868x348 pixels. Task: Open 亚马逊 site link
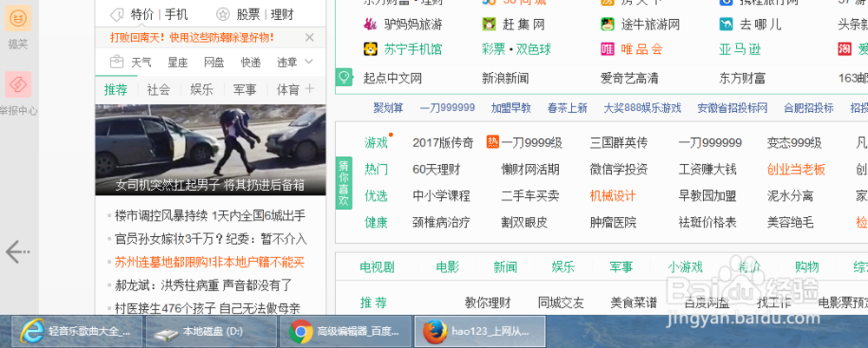(740, 49)
